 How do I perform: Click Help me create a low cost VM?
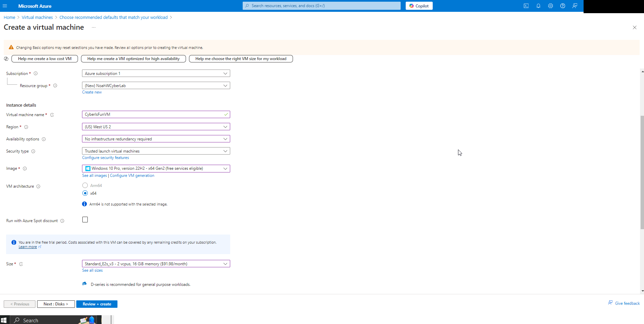pyautogui.click(x=45, y=59)
